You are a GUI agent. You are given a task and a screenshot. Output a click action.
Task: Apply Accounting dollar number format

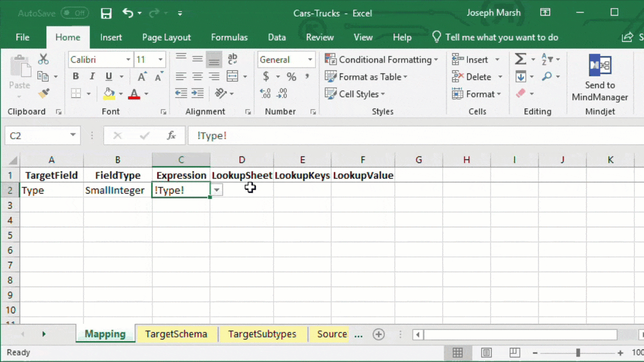(266, 76)
